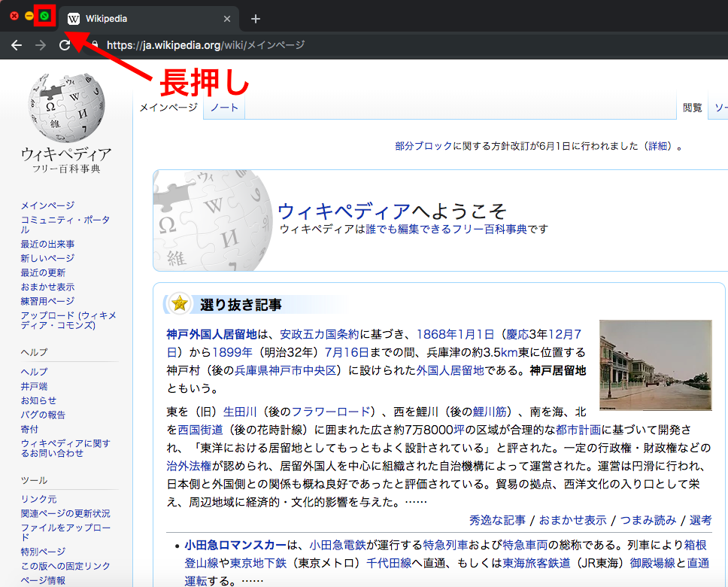Open the 小田急ロマンスカー article link
The image size is (728, 587).
point(235,545)
